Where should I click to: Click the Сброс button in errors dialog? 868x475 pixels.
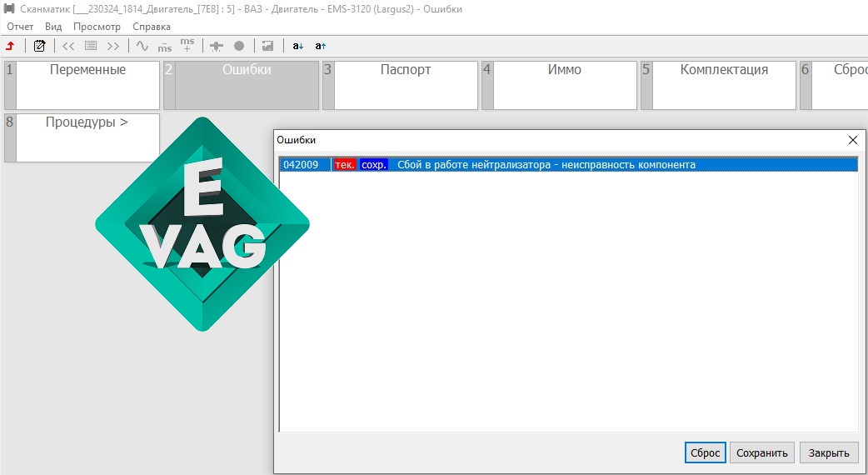[x=706, y=452]
